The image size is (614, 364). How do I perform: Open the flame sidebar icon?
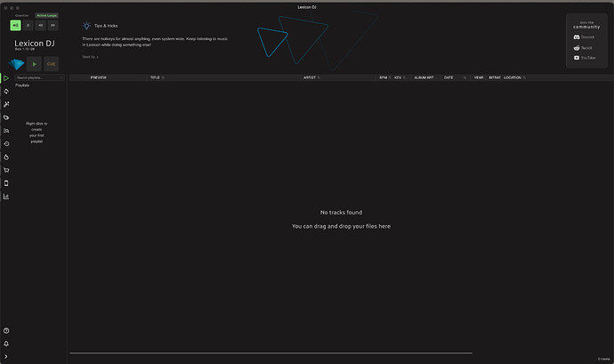pos(6,158)
